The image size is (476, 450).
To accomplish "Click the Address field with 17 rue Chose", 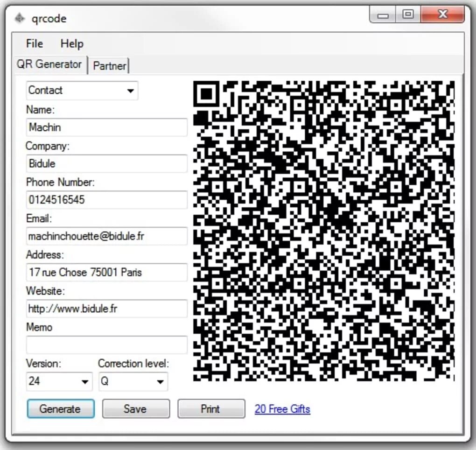I will (106, 272).
